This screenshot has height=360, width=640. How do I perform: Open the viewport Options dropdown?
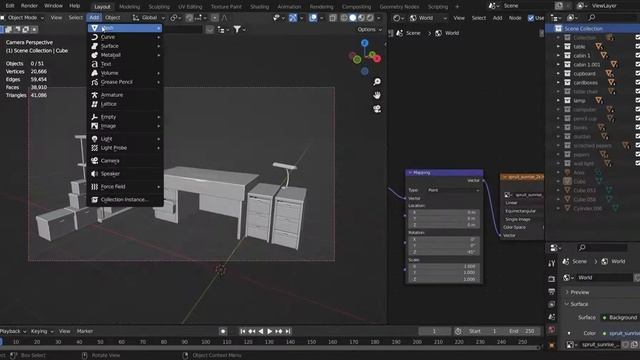369,29
